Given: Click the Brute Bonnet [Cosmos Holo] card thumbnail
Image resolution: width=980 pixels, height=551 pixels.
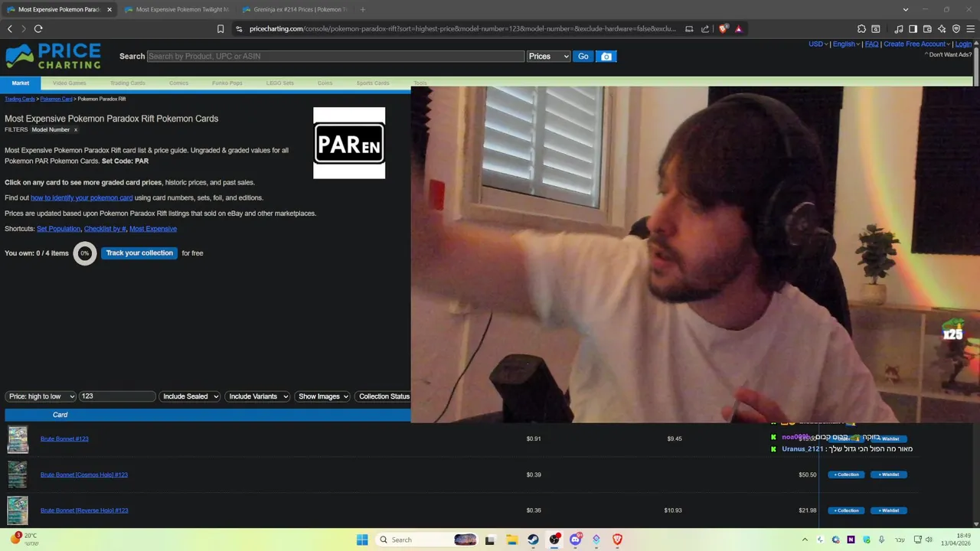Looking at the screenshot, I should [18, 474].
